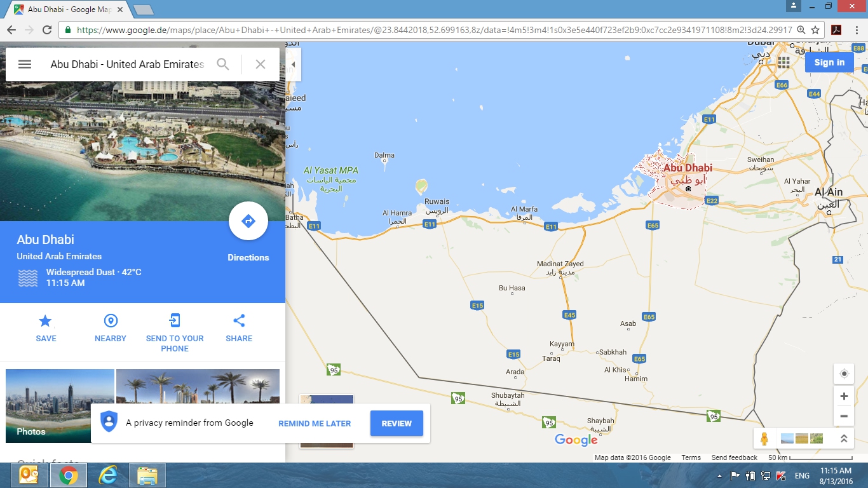Click the Hamim label
The width and height of the screenshot is (868, 488).
click(636, 379)
